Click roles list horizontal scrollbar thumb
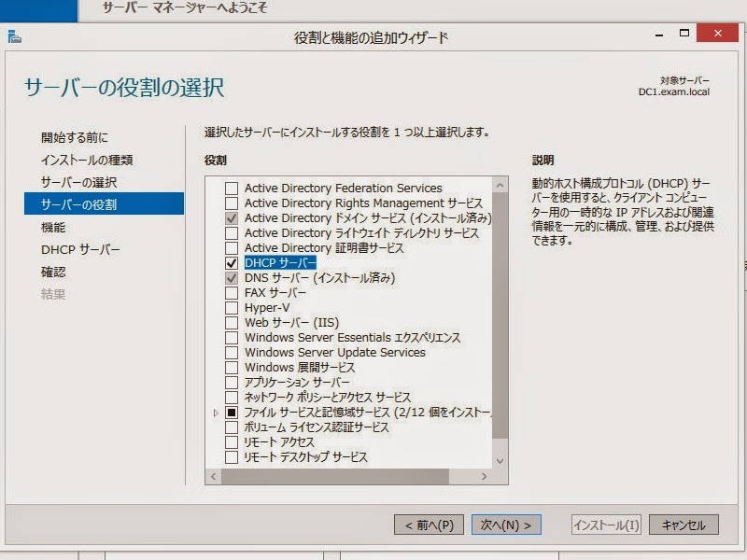747x560 pixels. pyautogui.click(x=335, y=476)
